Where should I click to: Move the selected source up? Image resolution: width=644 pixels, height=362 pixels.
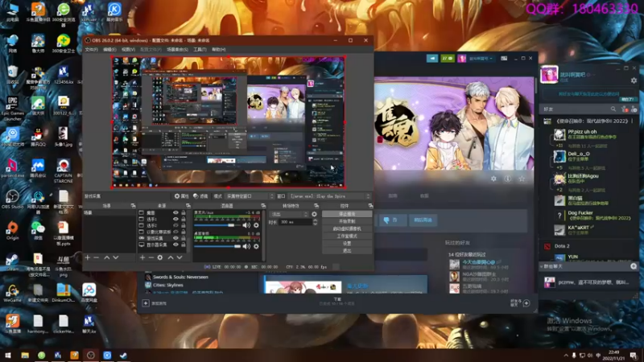point(170,257)
